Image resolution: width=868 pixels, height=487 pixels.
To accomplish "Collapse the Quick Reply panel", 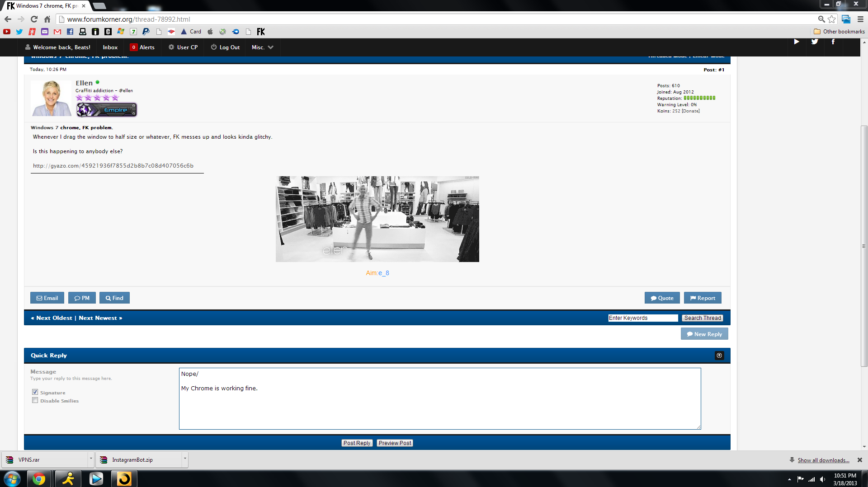I will [x=719, y=356].
